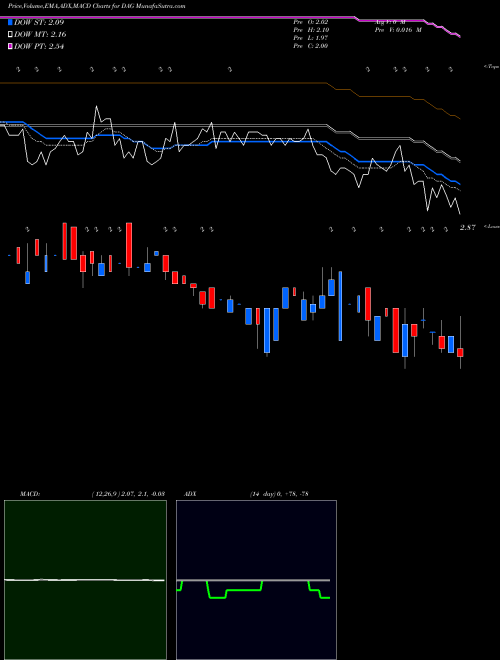Click the 'Pre V: 0.016 M' volume text
Screen dimensions: 500x660
pos(398,30)
